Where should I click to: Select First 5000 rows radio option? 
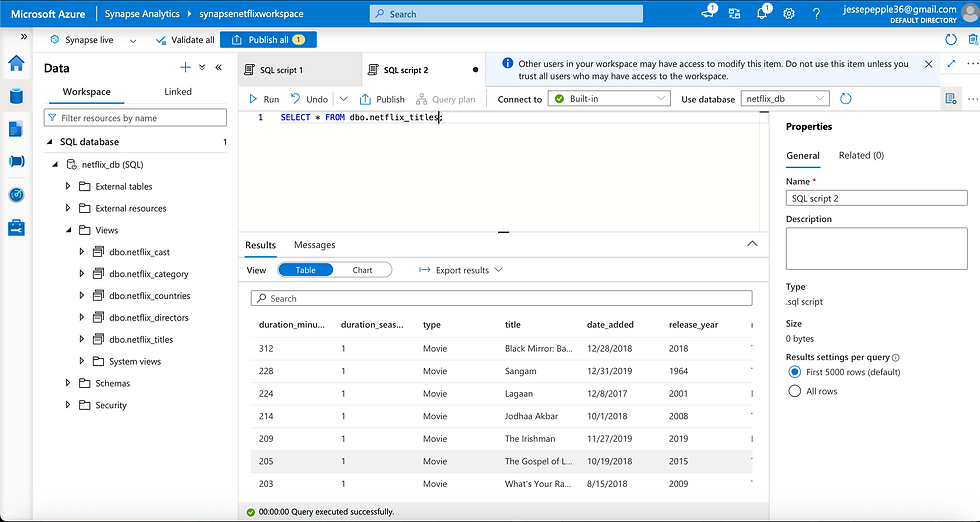click(794, 372)
